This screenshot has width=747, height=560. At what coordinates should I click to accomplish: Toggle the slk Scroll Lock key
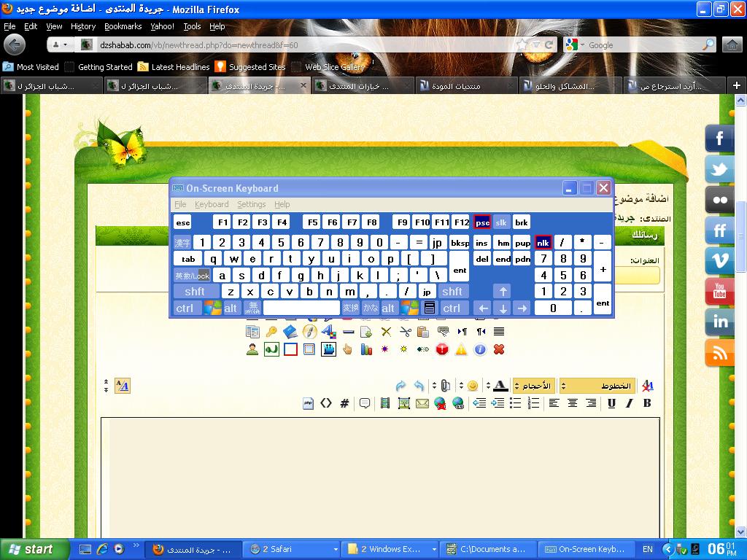[501, 222]
